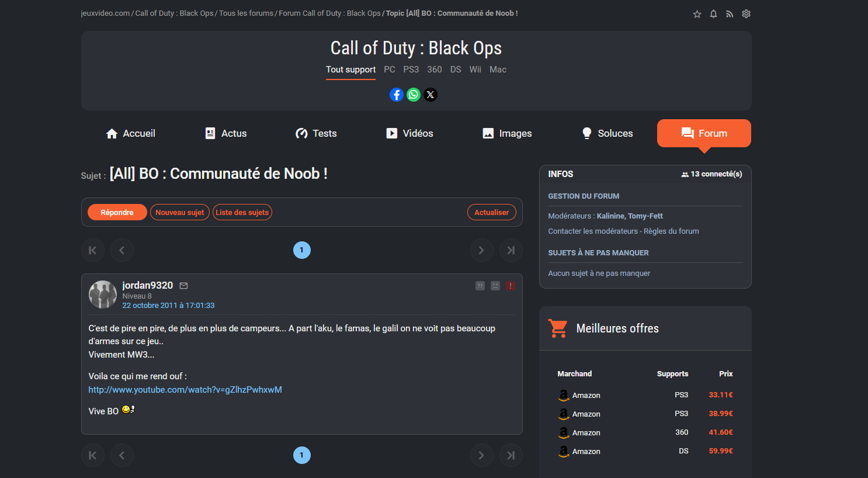Switch to the Wii support tab

(x=475, y=70)
